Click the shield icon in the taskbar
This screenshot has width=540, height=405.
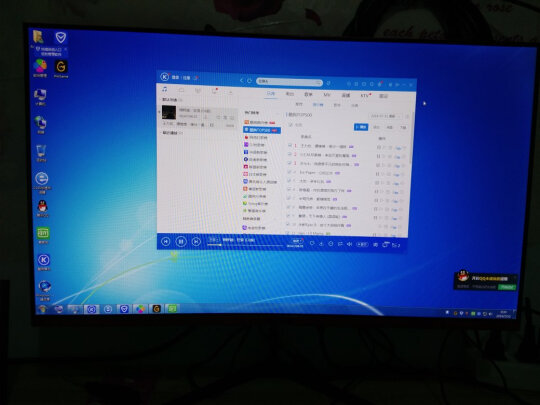point(124,309)
